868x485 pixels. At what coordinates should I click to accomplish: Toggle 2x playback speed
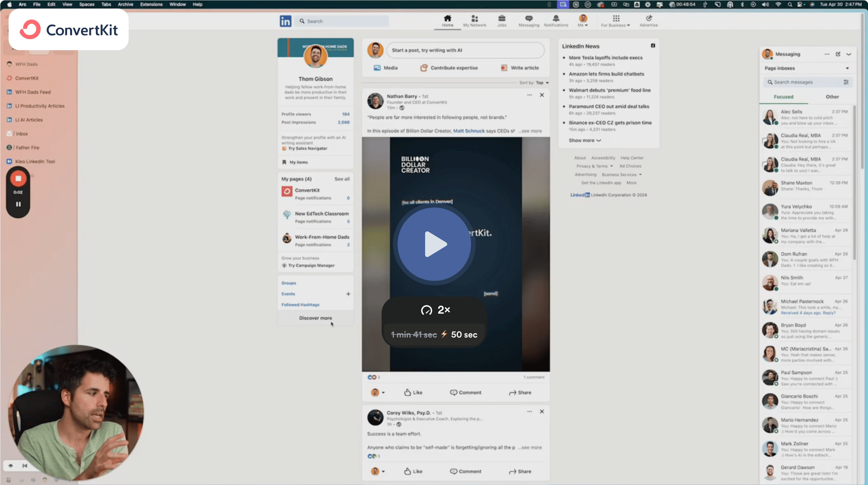tap(435, 310)
